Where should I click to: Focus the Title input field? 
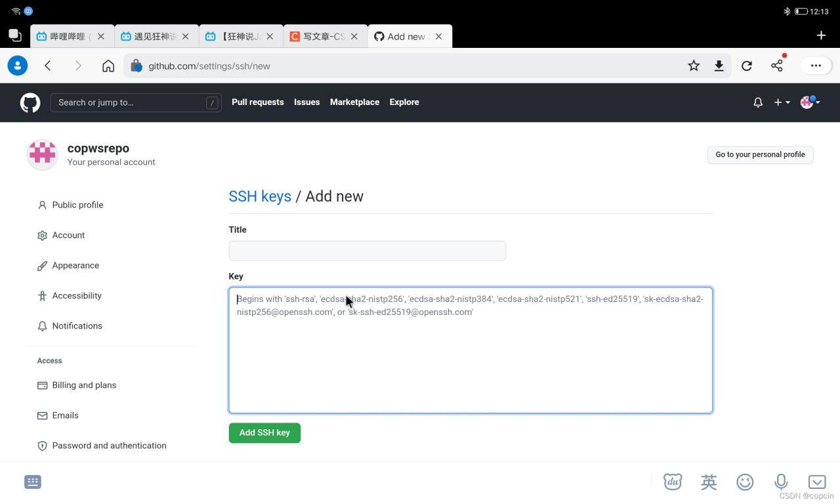[x=367, y=251]
